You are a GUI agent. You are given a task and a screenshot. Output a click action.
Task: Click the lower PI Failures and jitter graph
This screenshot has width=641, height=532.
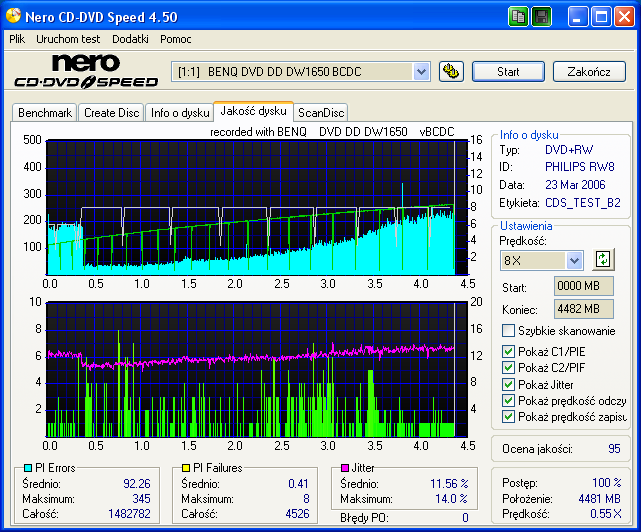click(x=257, y=370)
